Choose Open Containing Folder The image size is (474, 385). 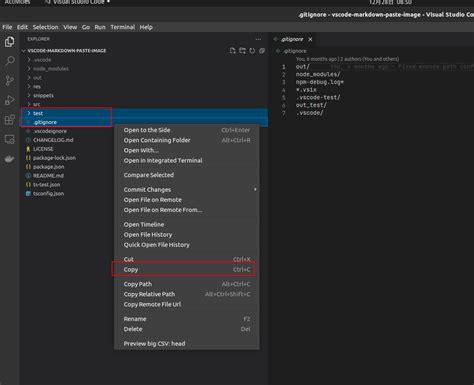[187, 140]
